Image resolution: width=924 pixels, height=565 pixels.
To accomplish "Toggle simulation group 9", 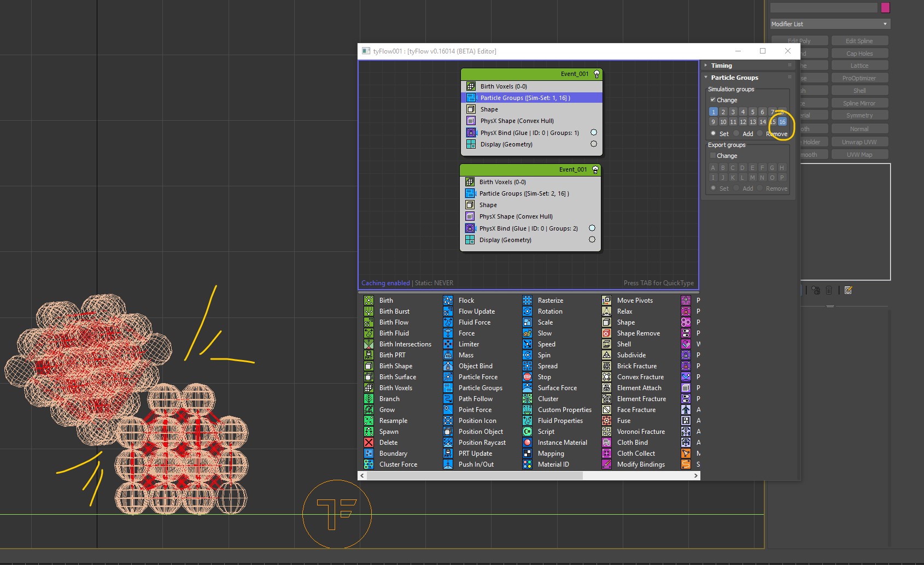I will coord(714,122).
